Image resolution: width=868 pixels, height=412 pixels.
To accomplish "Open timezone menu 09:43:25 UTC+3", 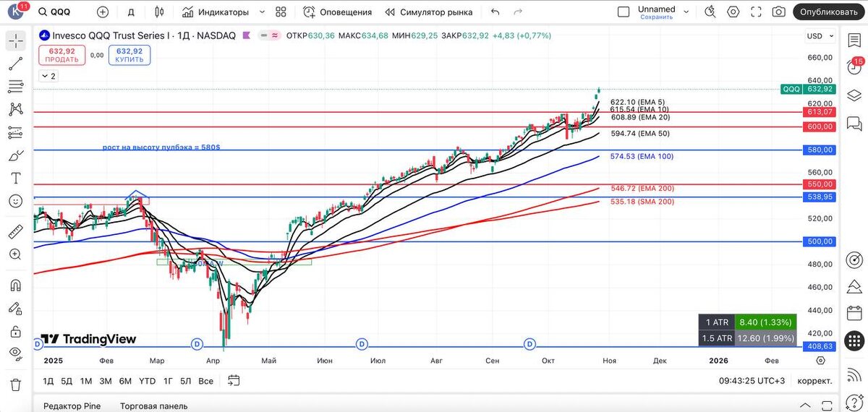I will point(752,380).
